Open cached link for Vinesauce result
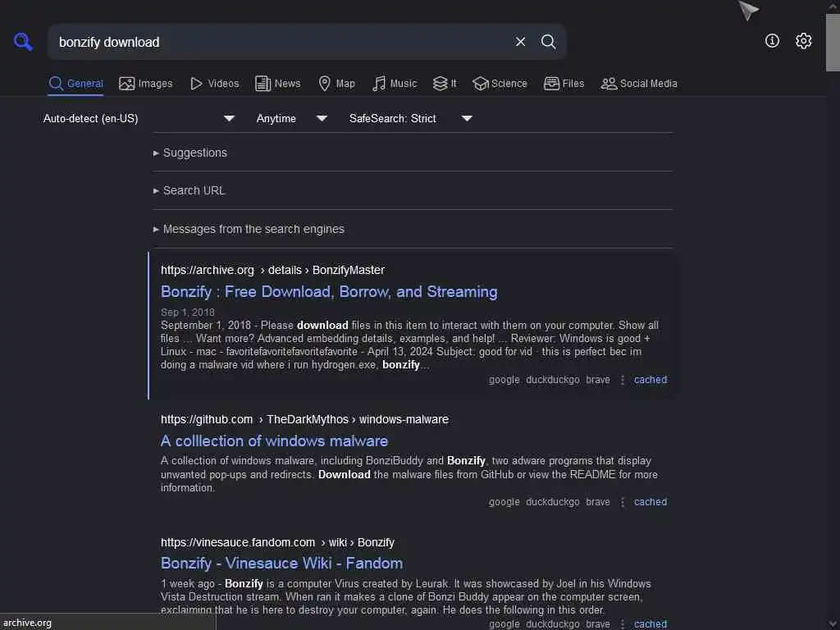This screenshot has height=630, width=840. tap(651, 624)
